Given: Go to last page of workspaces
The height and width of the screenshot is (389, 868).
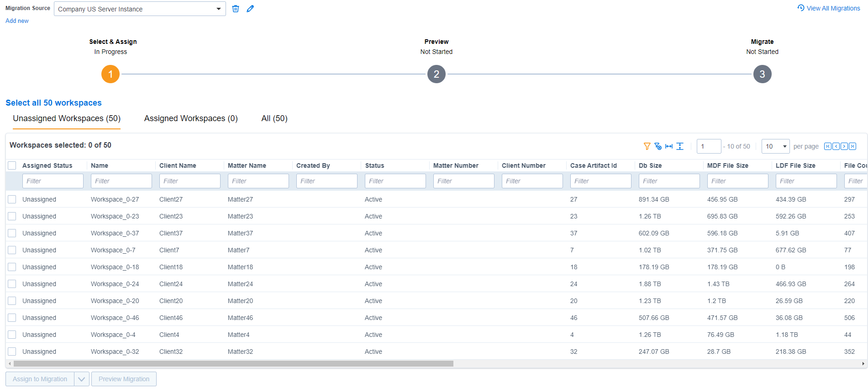Looking at the screenshot, I should tap(852, 146).
